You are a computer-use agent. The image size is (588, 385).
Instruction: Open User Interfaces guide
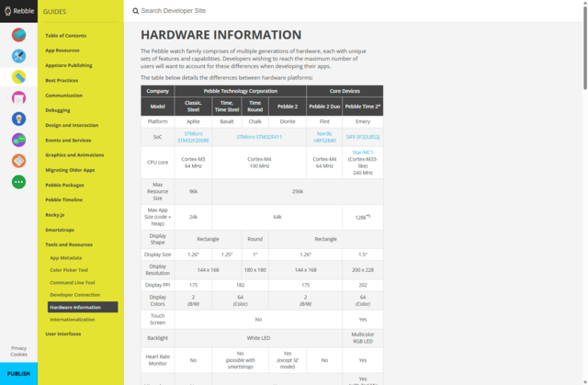click(63, 334)
